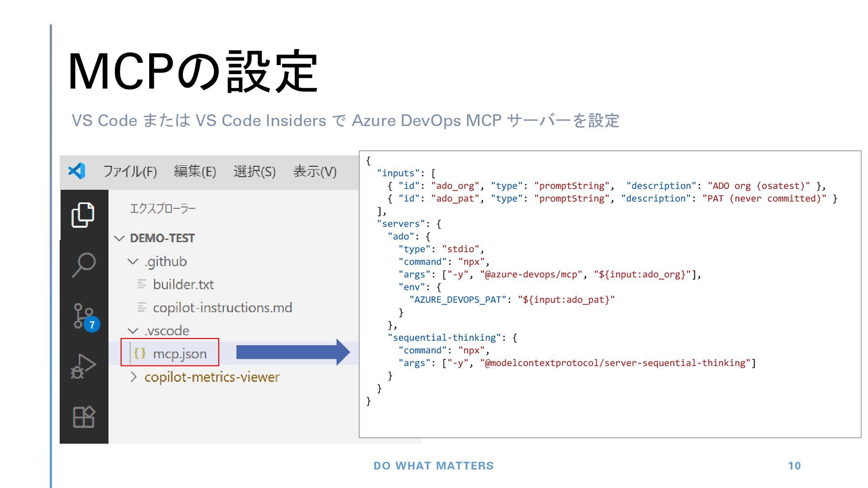This screenshot has height=488, width=868.
Task: Open the Run and Debug view
Action: pyautogui.click(x=84, y=366)
